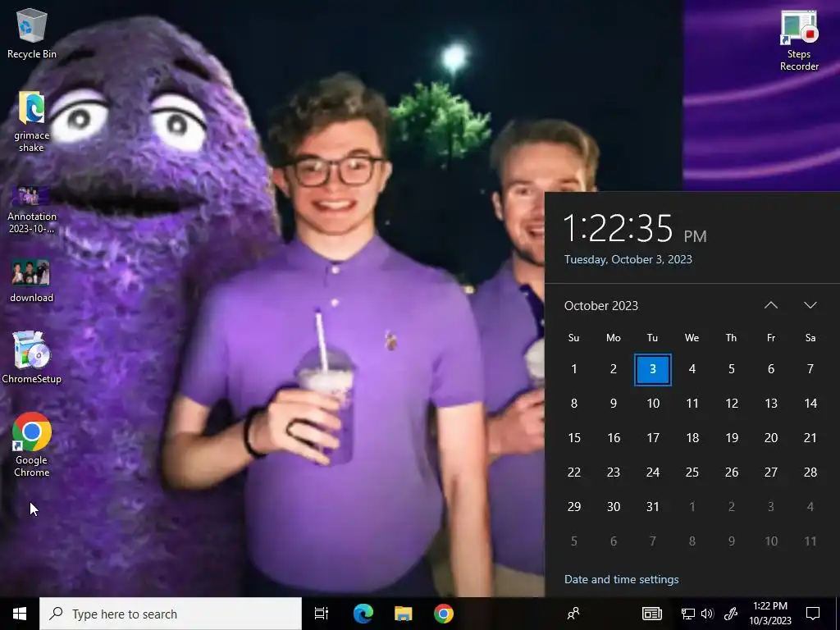Screen dimensions: 840x630
Task: Click Tuesday, October 3, 2023 date text
Action: tap(628, 259)
